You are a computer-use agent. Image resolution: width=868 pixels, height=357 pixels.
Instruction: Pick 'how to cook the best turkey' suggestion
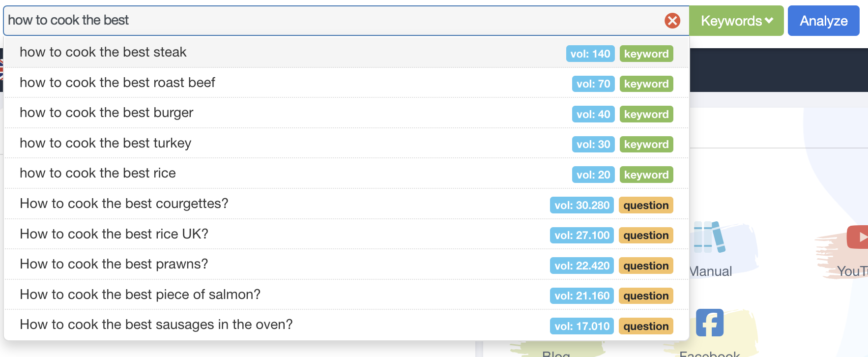click(347, 144)
